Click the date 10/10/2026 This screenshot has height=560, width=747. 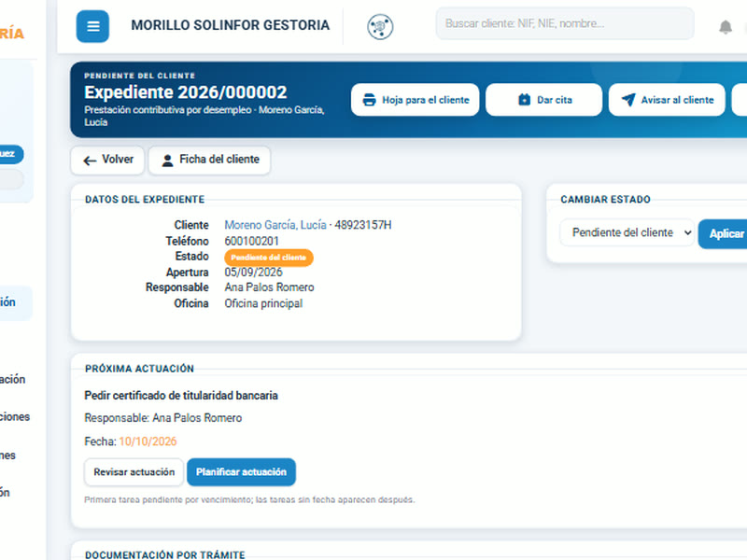coord(148,441)
